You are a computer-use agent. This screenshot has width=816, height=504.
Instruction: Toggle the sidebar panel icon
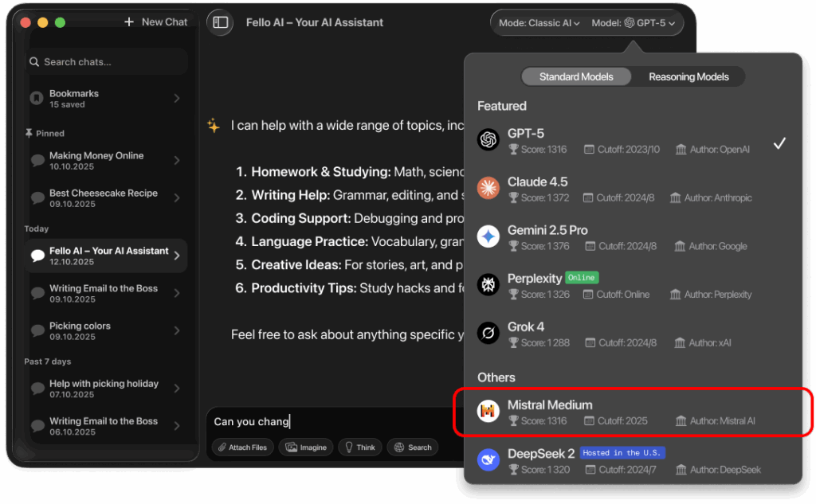click(220, 22)
